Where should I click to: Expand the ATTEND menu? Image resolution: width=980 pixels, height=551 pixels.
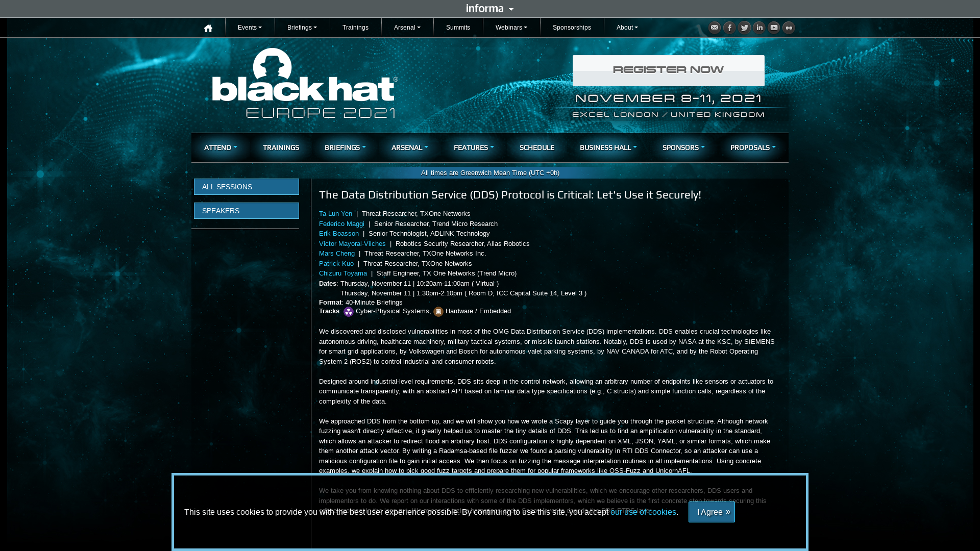tap(220, 147)
